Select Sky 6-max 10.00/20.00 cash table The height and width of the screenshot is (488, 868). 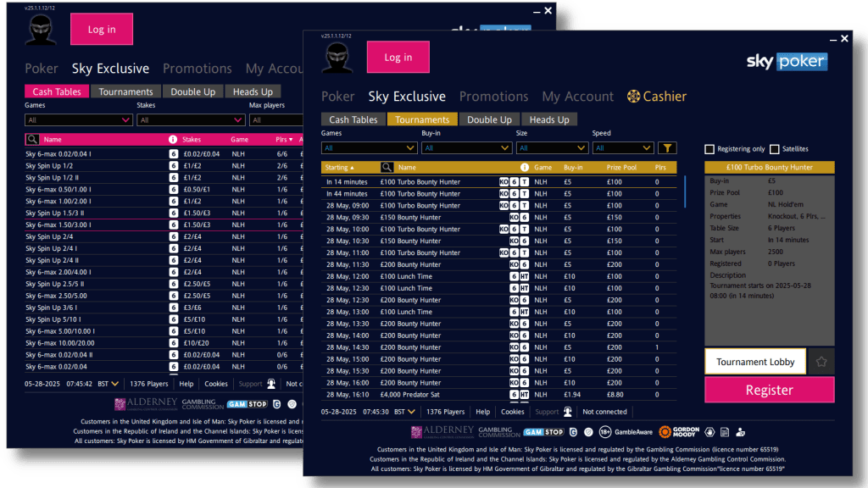pyautogui.click(x=164, y=343)
